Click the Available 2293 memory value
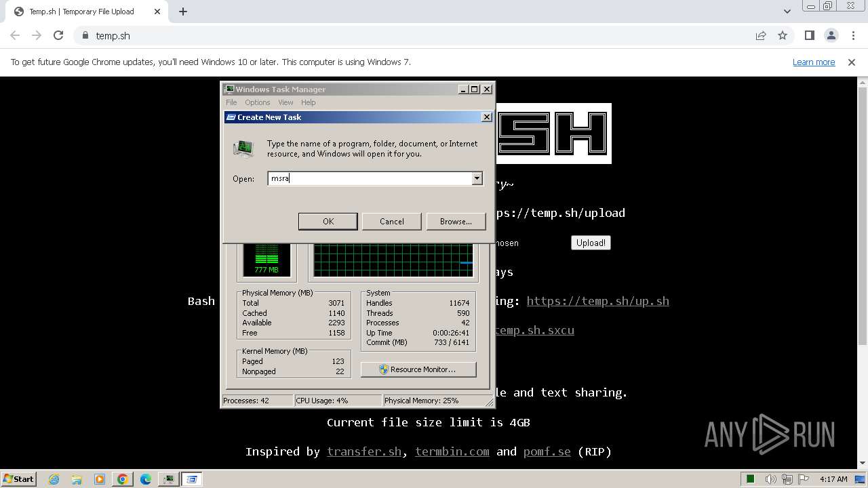868x488 pixels. coord(336,323)
